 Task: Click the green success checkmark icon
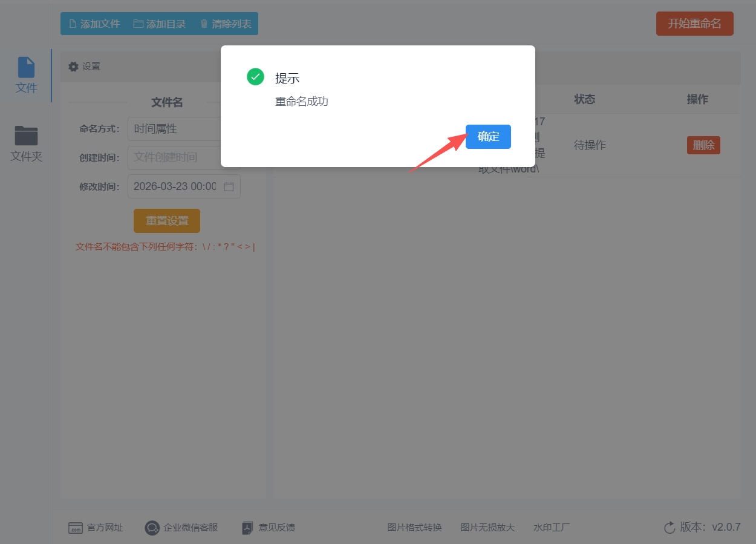[x=255, y=77]
